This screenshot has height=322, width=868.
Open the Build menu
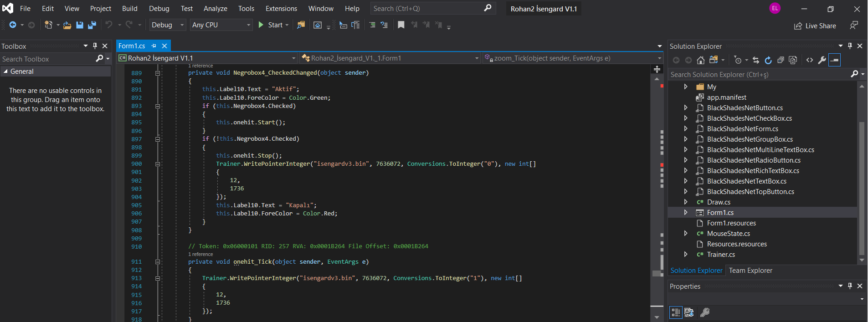coord(129,9)
